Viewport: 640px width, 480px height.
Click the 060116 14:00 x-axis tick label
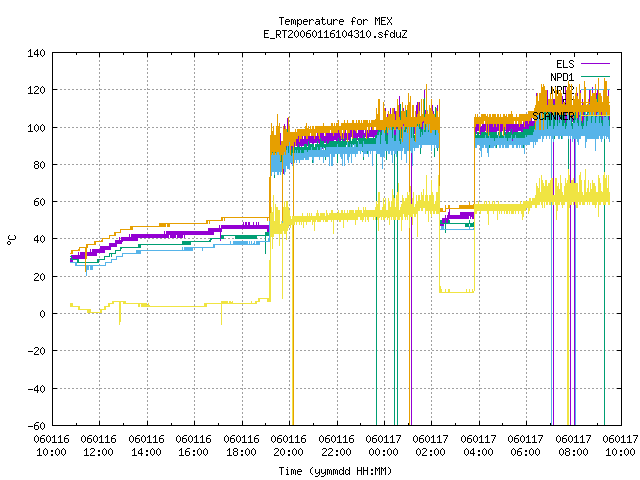pyautogui.click(x=146, y=446)
